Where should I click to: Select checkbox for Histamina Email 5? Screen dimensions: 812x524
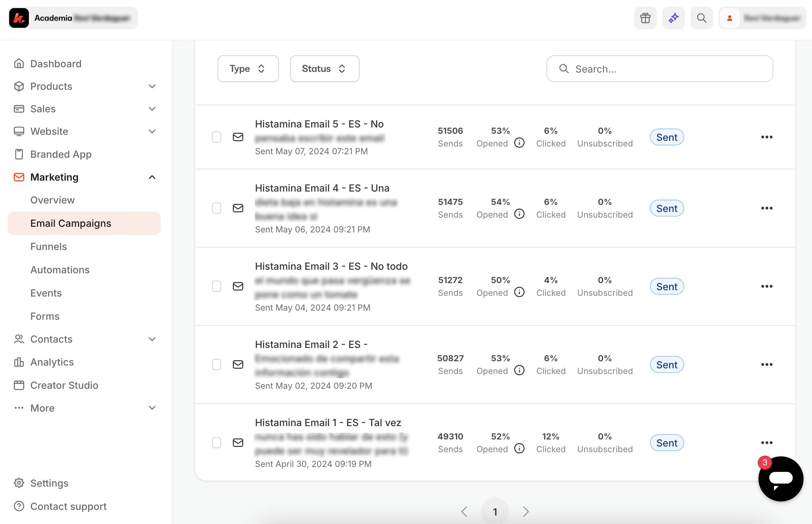coord(217,137)
